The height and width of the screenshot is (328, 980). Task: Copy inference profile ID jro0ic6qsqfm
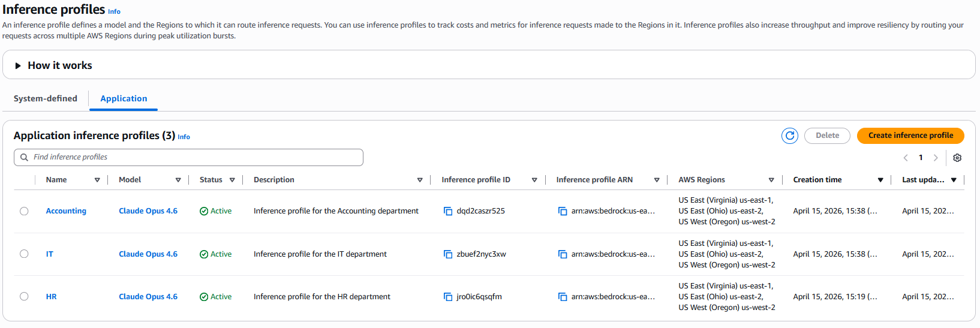(x=448, y=297)
